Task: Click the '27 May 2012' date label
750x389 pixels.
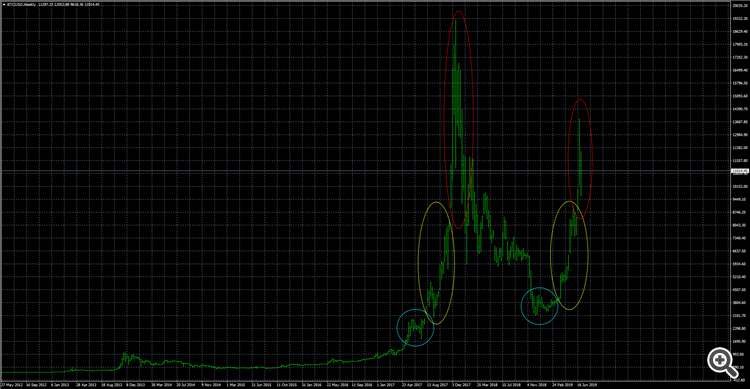Action: pyautogui.click(x=11, y=384)
